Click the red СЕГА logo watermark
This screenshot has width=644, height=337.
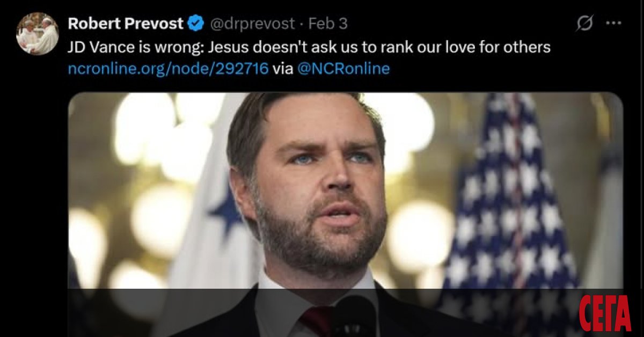click(604, 314)
